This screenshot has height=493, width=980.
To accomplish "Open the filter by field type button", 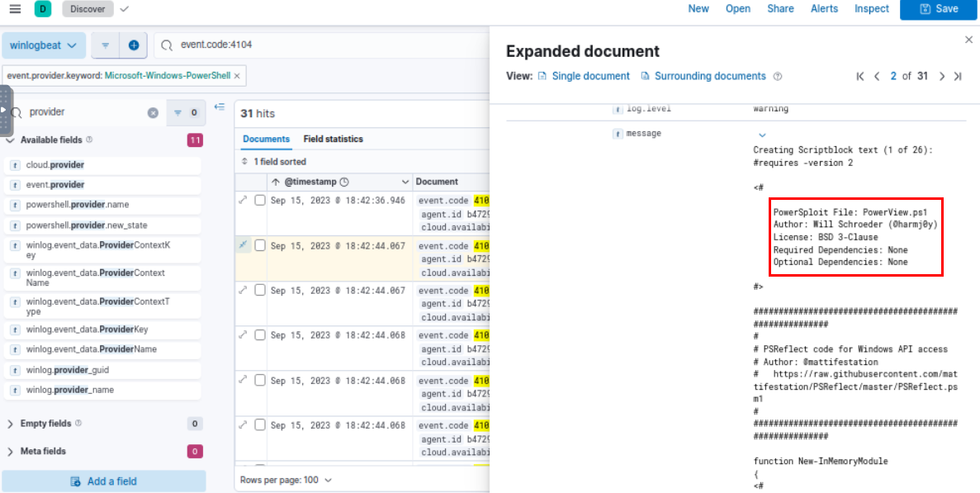I will pyautogui.click(x=186, y=113).
